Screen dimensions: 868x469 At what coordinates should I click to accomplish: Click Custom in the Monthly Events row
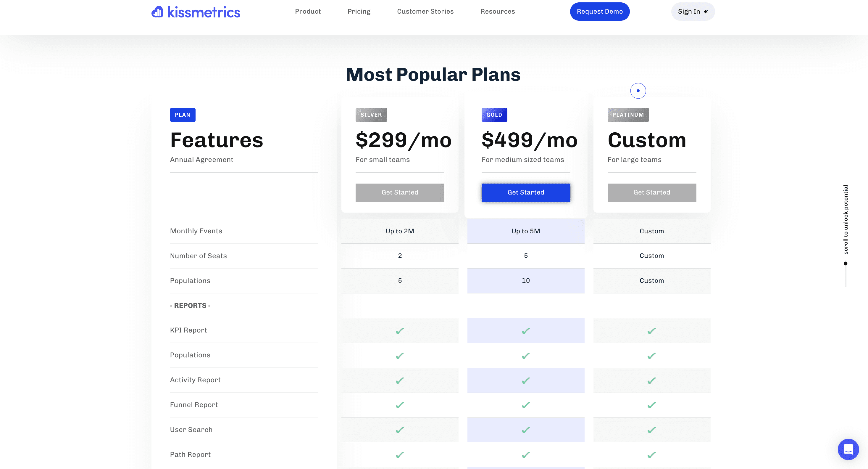coord(652,231)
